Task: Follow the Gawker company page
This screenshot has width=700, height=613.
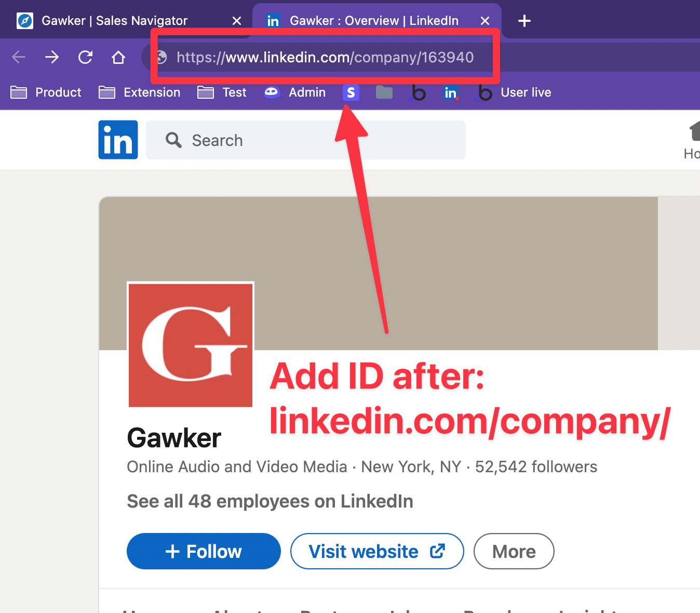Action: [203, 551]
